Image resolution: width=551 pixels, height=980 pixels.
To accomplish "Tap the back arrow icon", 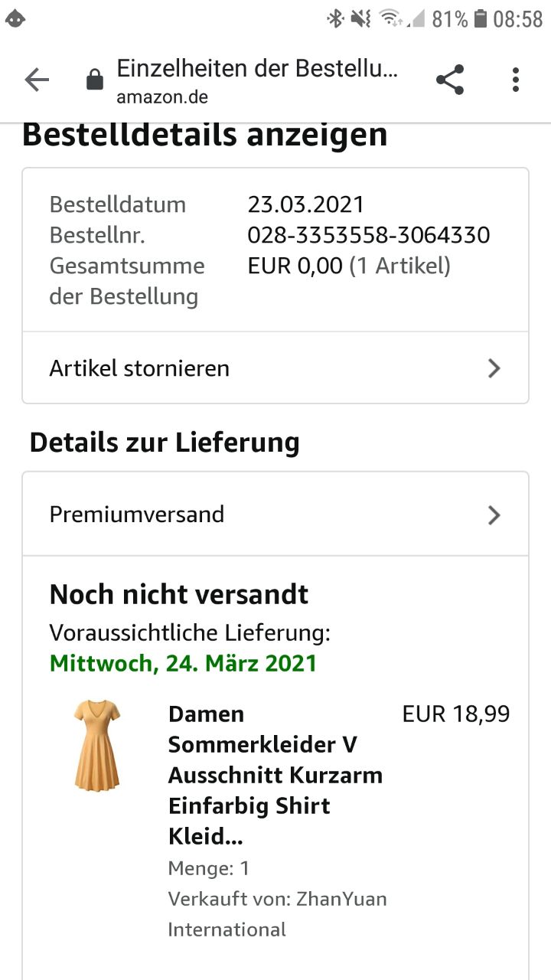I will [x=37, y=80].
